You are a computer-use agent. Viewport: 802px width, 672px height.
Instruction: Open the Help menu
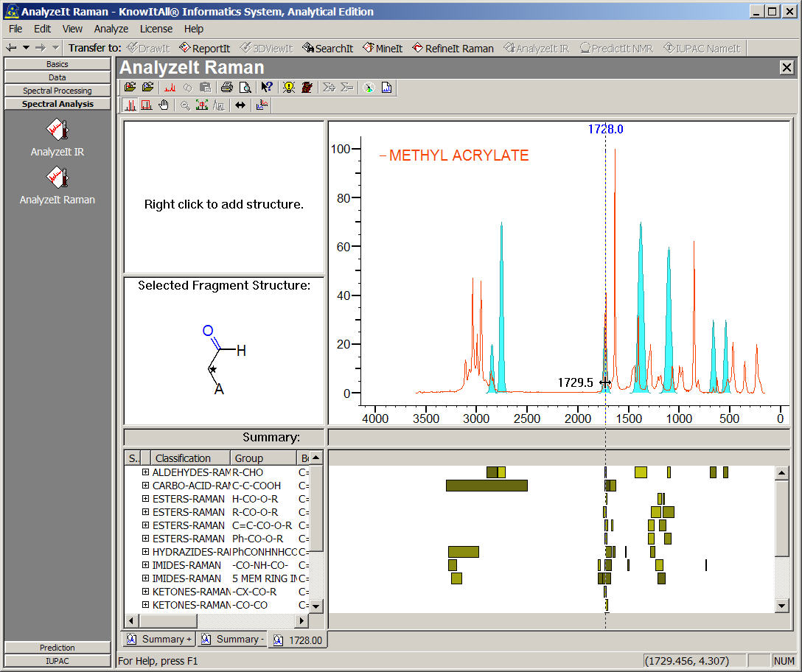point(193,29)
